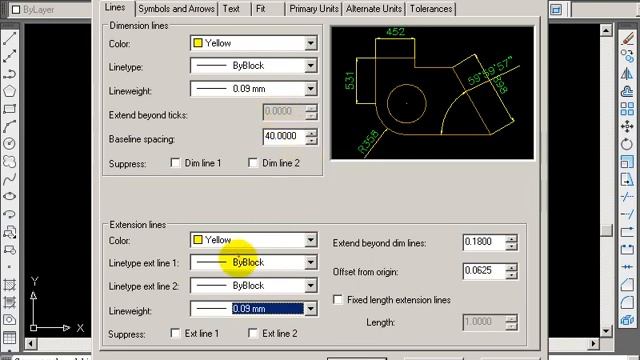Click the dimension style preview image
The height and width of the screenshot is (360, 640).
[432, 93]
